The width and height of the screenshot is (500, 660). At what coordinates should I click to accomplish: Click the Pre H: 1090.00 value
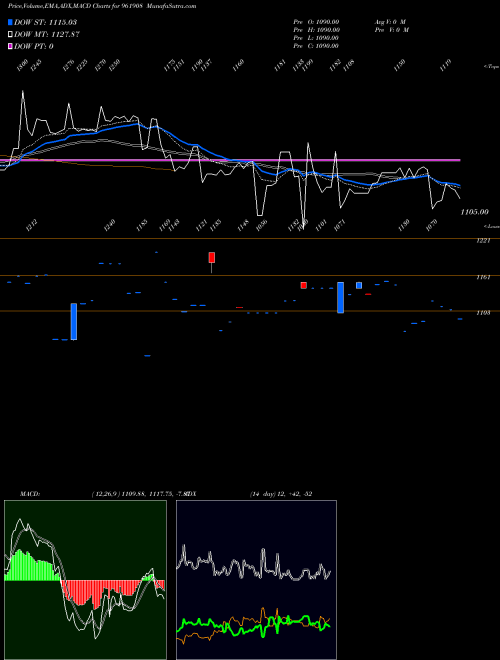[316, 30]
